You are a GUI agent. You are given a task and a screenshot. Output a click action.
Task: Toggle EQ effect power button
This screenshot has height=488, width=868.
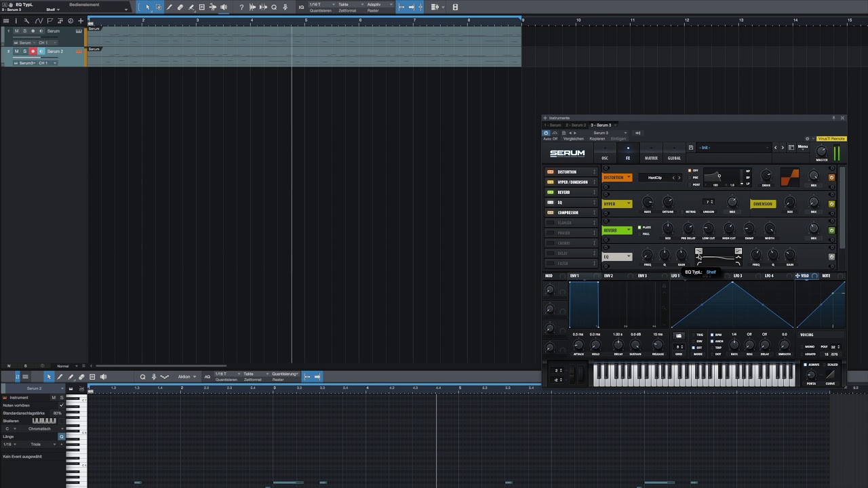(831, 257)
